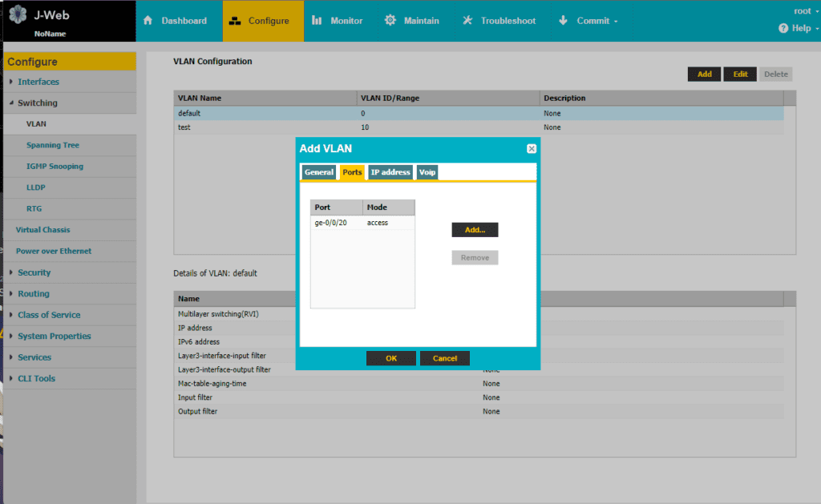The width and height of the screenshot is (821, 504).
Task: Click the Dashboard home icon
Action: click(x=148, y=20)
